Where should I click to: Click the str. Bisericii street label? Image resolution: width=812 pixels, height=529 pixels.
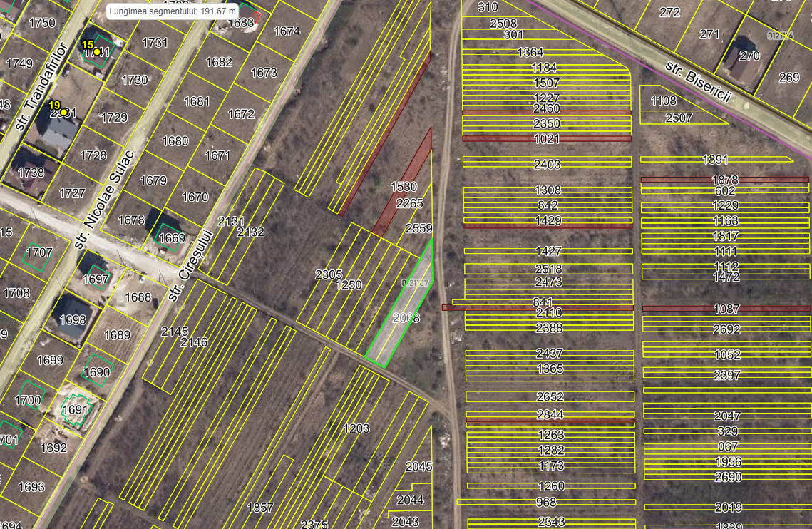tap(697, 83)
